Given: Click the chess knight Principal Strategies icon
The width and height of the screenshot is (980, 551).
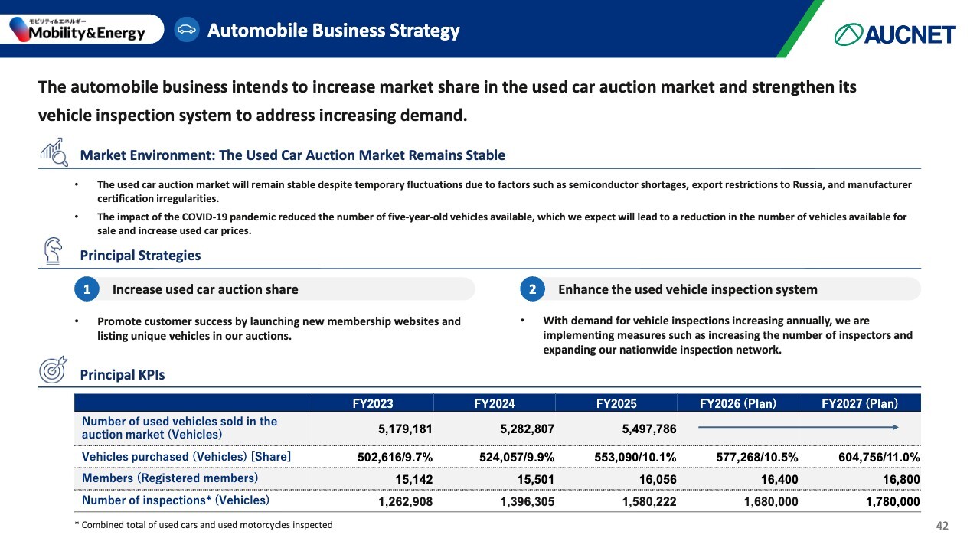Looking at the screenshot, I should (54, 251).
